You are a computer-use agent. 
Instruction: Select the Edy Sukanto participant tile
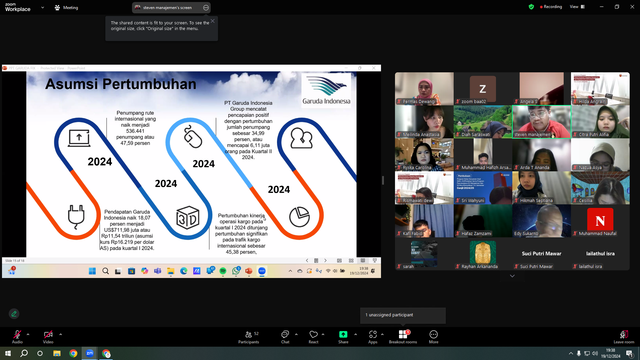(541, 221)
